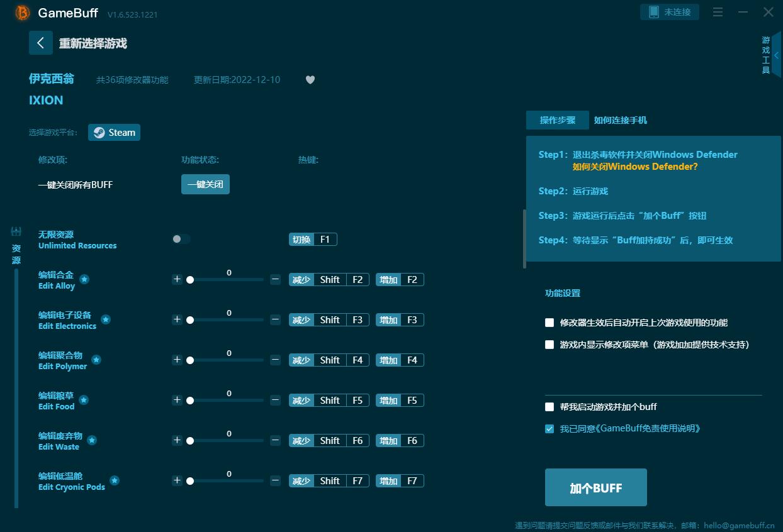Click the hello@gamebuff.cn email text

(739, 525)
